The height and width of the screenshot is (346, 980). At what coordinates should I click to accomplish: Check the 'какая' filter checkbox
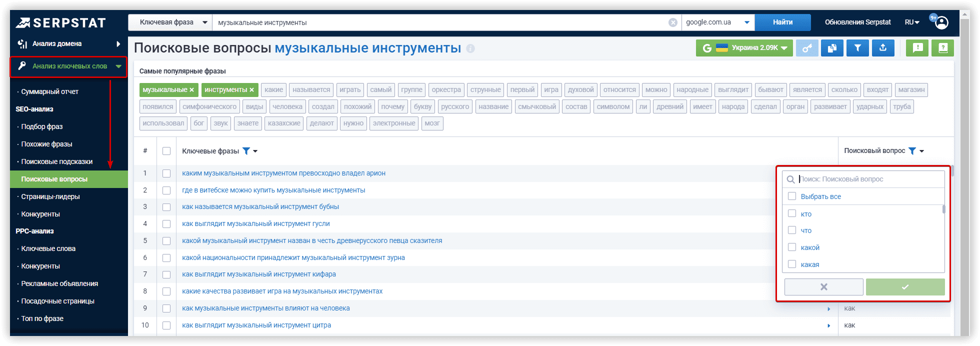[792, 264]
